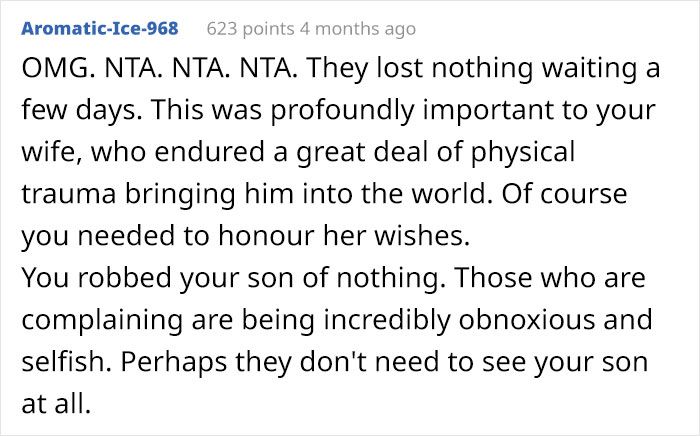Open the Aromatic-Ice-968 user profile
Screen dimensions: 700x436
(100, 29)
